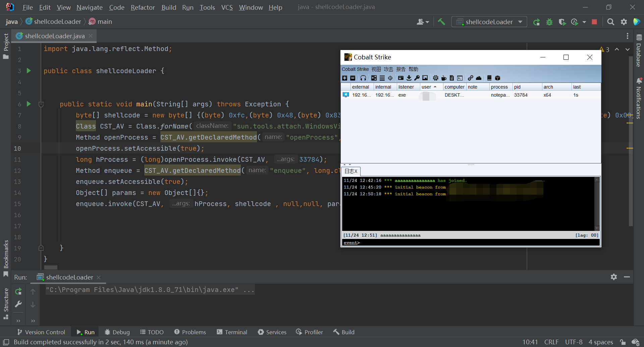
Task: Open screenshots picture icon
Action: pyautogui.click(x=425, y=78)
